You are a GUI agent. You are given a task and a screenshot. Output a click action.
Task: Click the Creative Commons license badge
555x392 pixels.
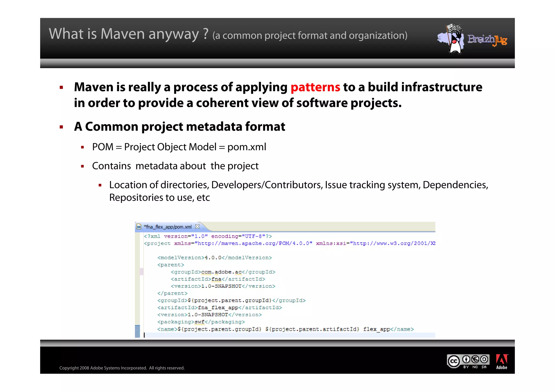pyautogui.click(x=468, y=361)
